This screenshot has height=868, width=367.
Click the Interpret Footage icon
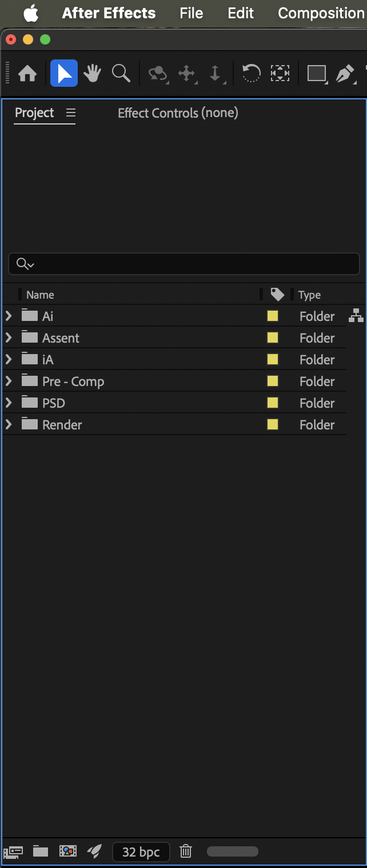click(13, 851)
